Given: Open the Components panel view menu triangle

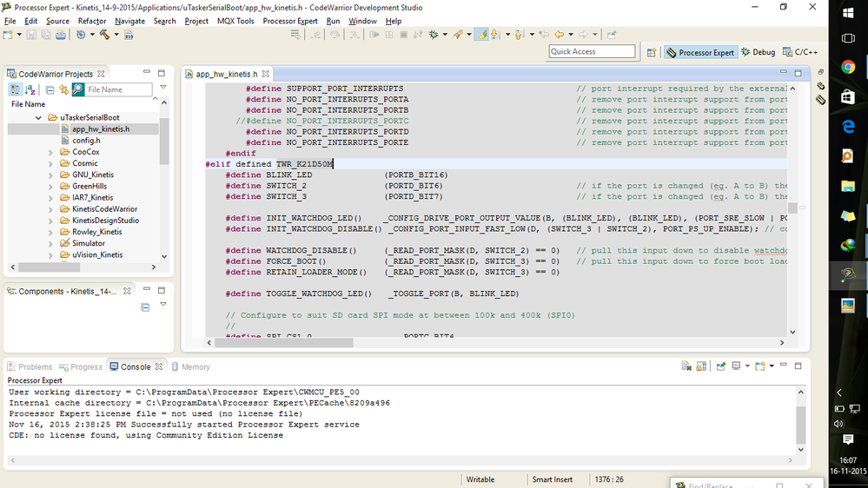Looking at the screenshot, I should click(163, 304).
